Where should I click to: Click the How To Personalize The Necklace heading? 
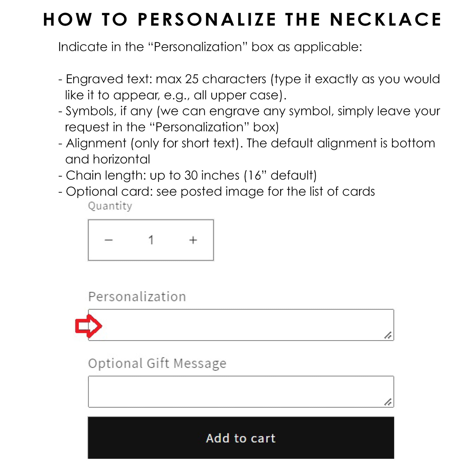(242, 20)
